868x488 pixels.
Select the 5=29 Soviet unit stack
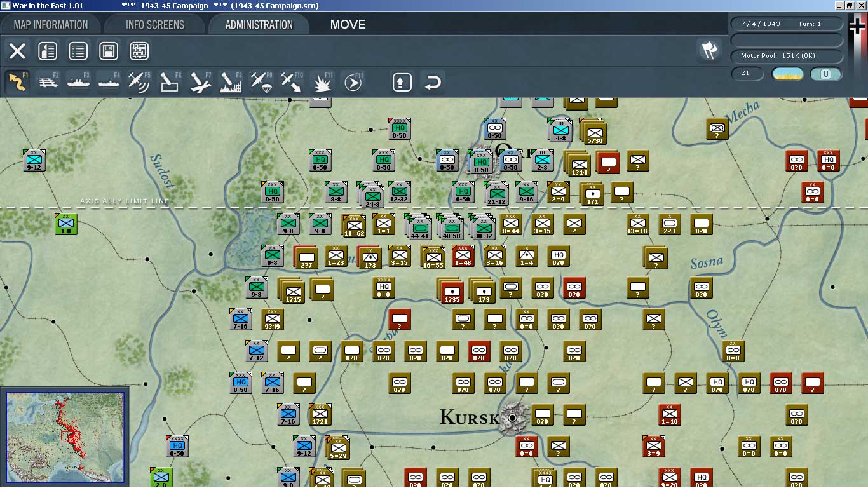pos(338,448)
